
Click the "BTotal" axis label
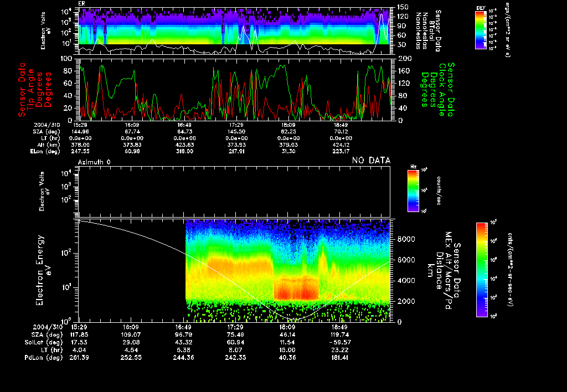[x=432, y=31]
